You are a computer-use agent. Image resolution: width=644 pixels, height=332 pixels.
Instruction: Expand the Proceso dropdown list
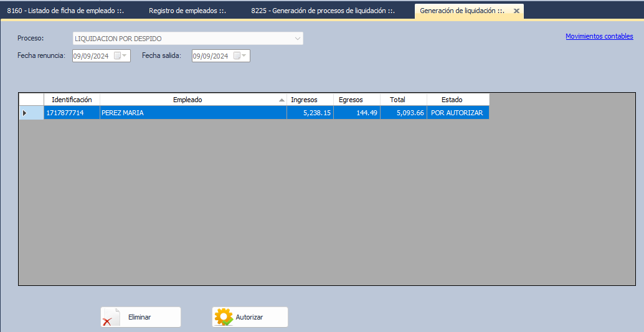click(x=297, y=39)
